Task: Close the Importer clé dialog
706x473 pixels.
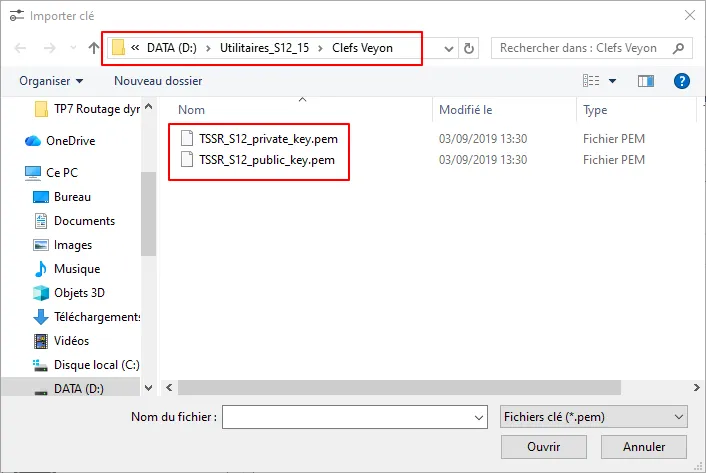Action: (x=689, y=15)
